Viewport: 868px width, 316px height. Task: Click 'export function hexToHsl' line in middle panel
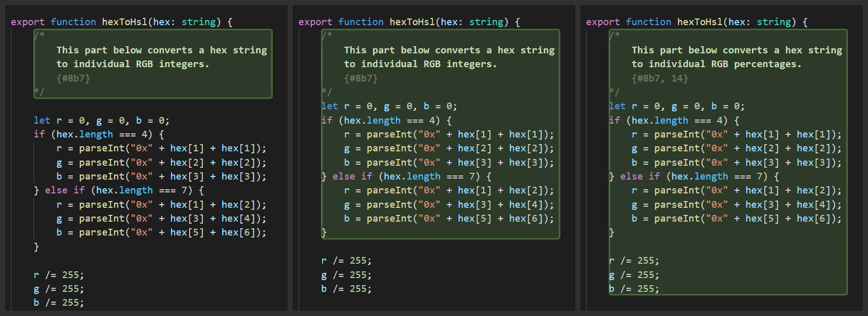pyautogui.click(x=409, y=22)
